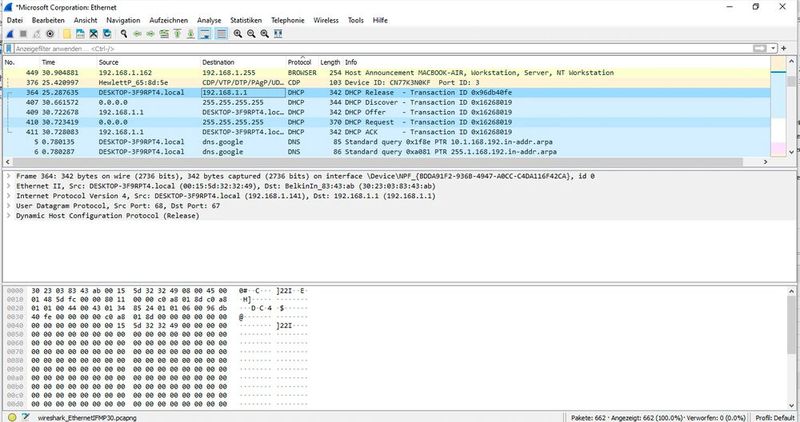Zoom out the main window text

tap(251, 34)
